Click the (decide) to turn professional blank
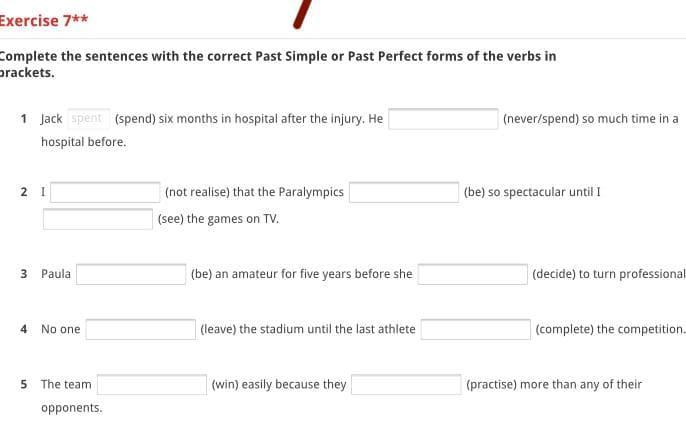Viewport: 686px width, 429px height. (472, 274)
